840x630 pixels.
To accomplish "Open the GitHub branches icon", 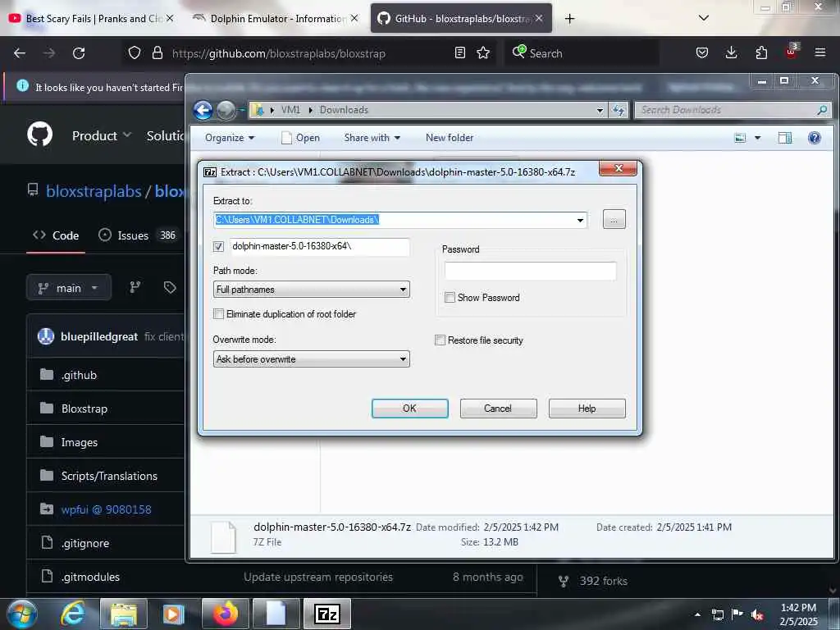I will click(x=135, y=288).
